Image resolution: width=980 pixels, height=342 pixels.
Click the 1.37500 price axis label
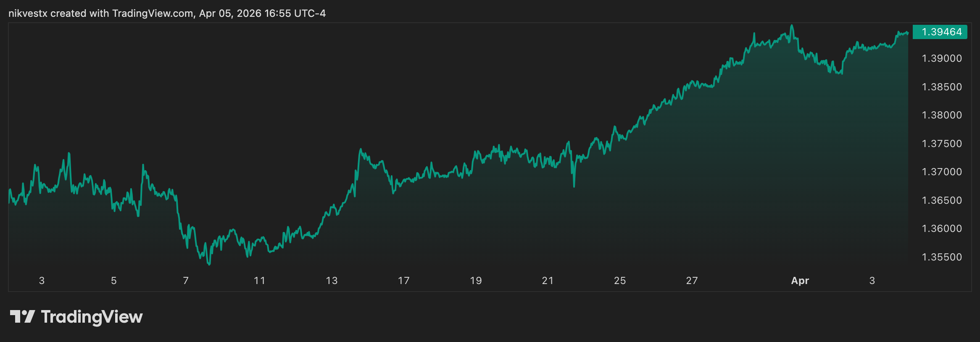tap(941, 144)
